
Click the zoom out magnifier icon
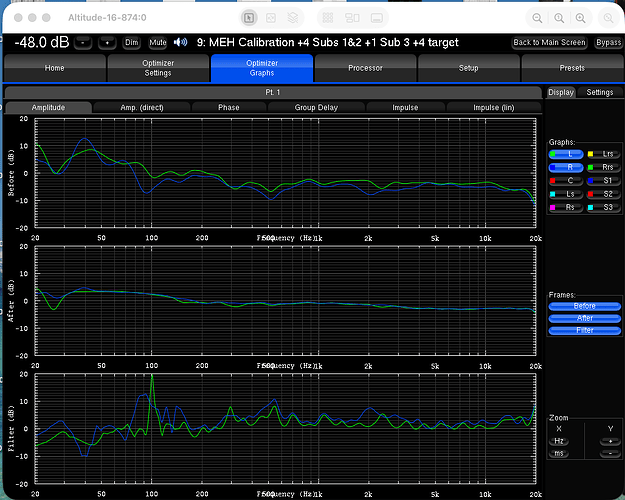[x=539, y=18]
